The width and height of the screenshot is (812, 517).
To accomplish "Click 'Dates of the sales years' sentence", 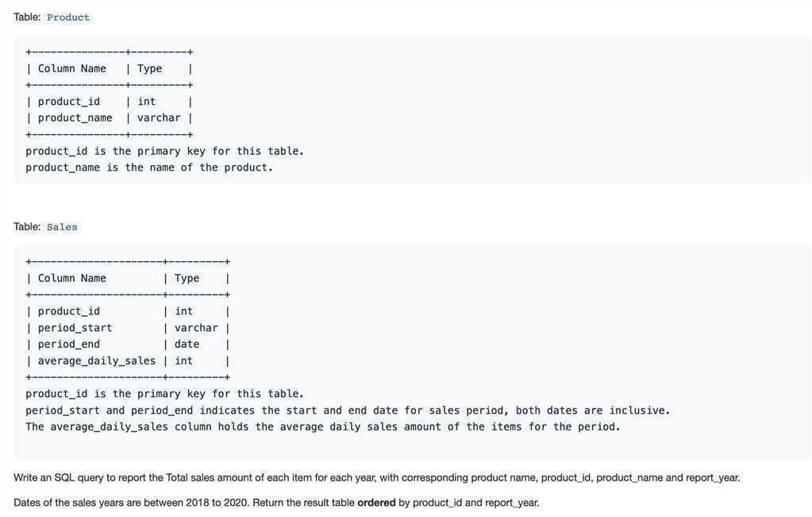I will click(276, 503).
